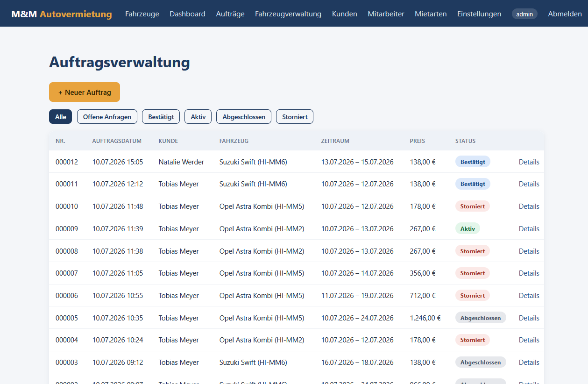The height and width of the screenshot is (384, 588).
Task: Open the Fahrzeuge nav item
Action: point(142,14)
